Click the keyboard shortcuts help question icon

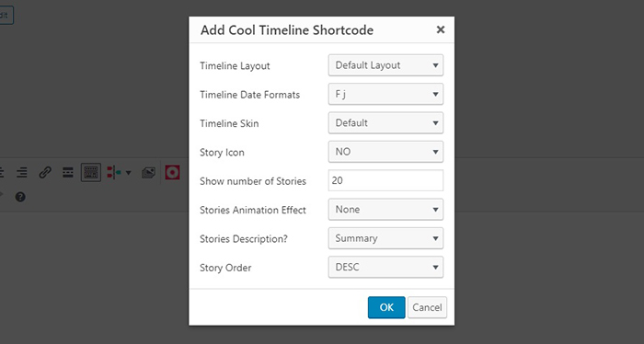coord(20,197)
